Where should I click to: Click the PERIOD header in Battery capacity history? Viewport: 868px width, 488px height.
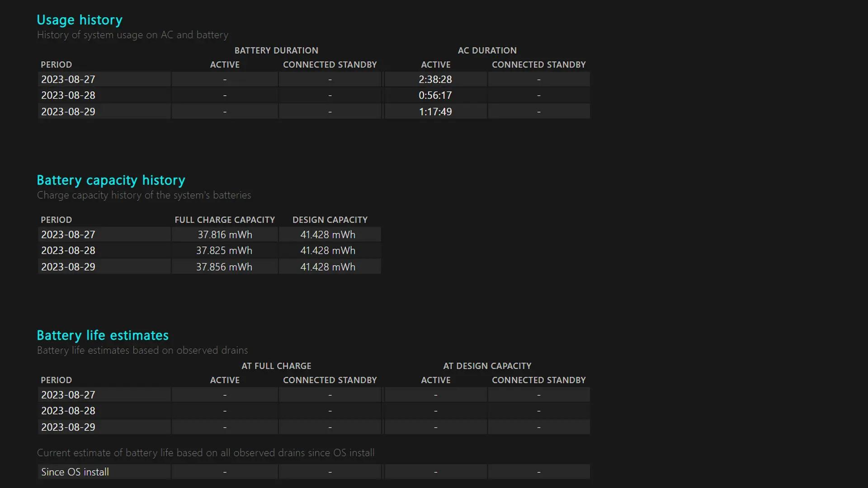pos(56,220)
